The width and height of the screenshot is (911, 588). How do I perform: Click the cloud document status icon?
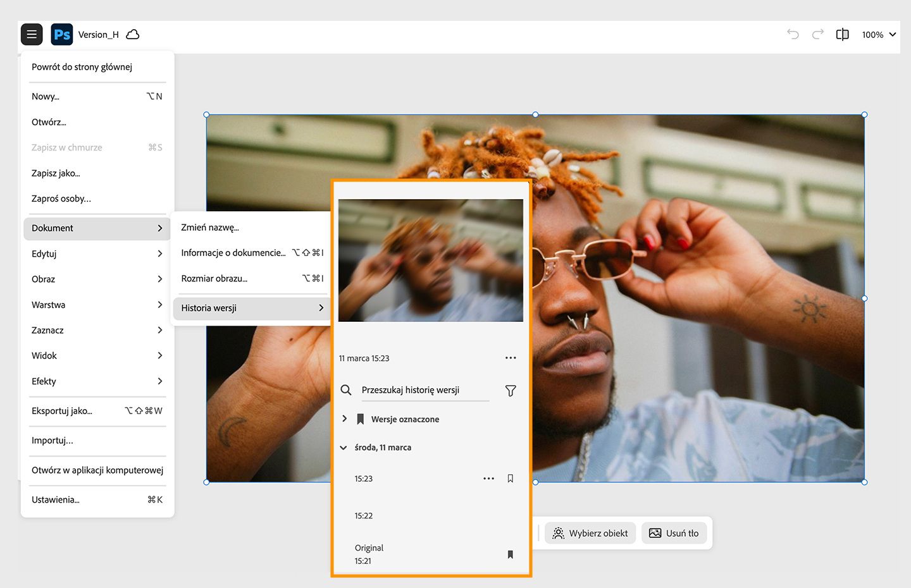point(133,35)
